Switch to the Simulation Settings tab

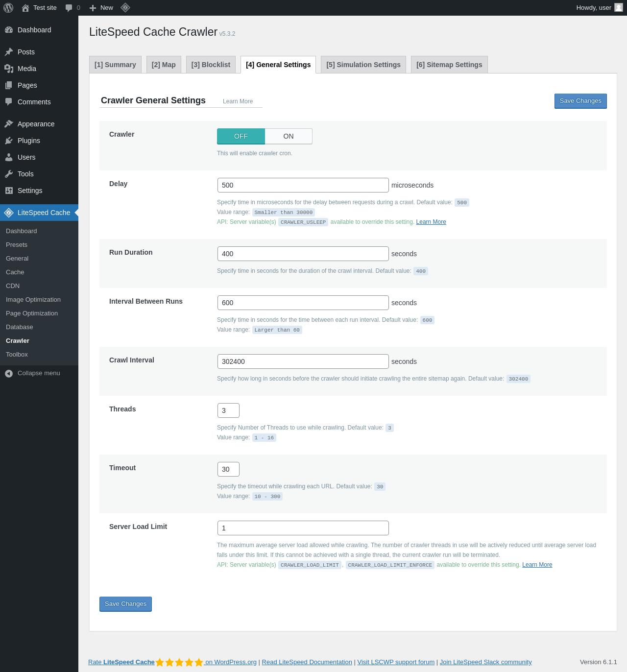(x=363, y=65)
